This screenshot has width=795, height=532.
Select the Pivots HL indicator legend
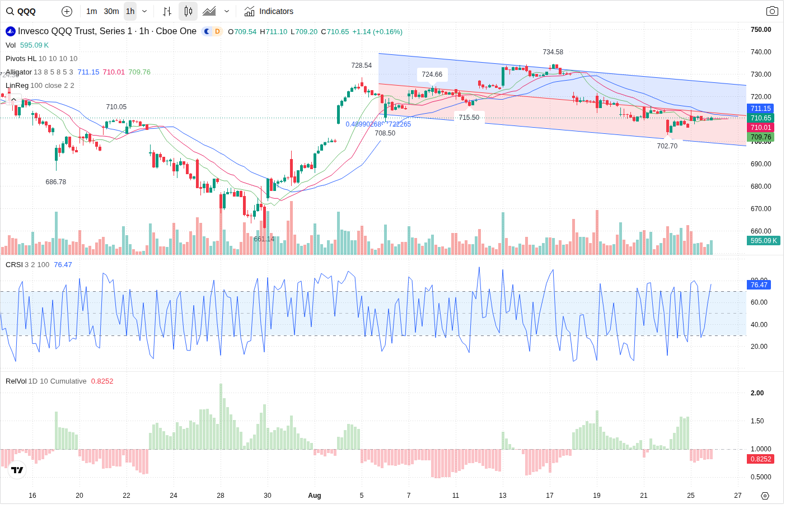[41, 59]
